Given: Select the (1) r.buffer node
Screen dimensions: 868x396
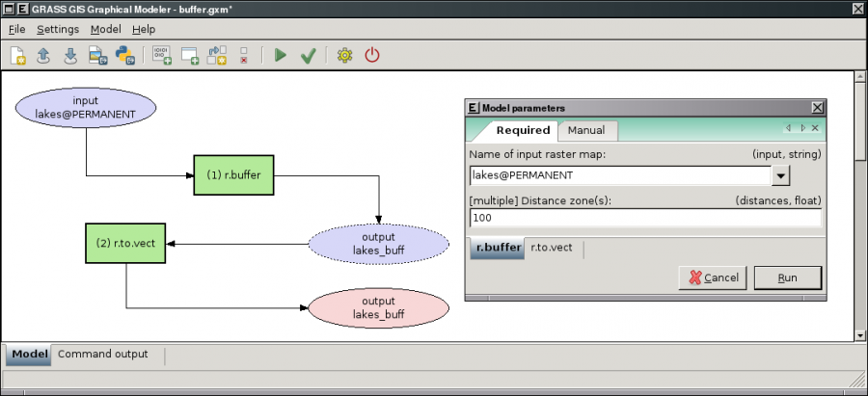Looking at the screenshot, I should tap(234, 175).
